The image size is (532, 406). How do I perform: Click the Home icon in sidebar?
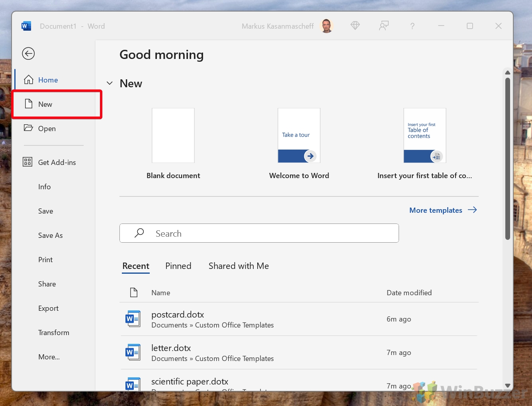tap(29, 80)
